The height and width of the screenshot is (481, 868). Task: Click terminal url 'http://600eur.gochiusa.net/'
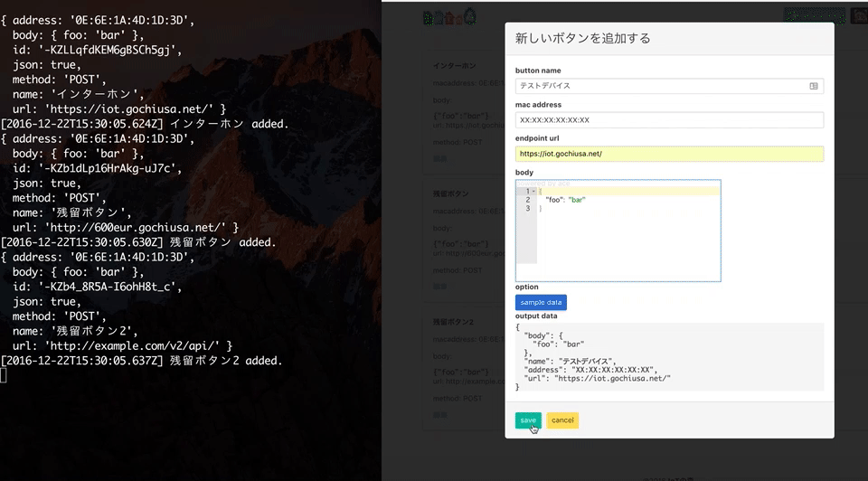pyautogui.click(x=135, y=228)
